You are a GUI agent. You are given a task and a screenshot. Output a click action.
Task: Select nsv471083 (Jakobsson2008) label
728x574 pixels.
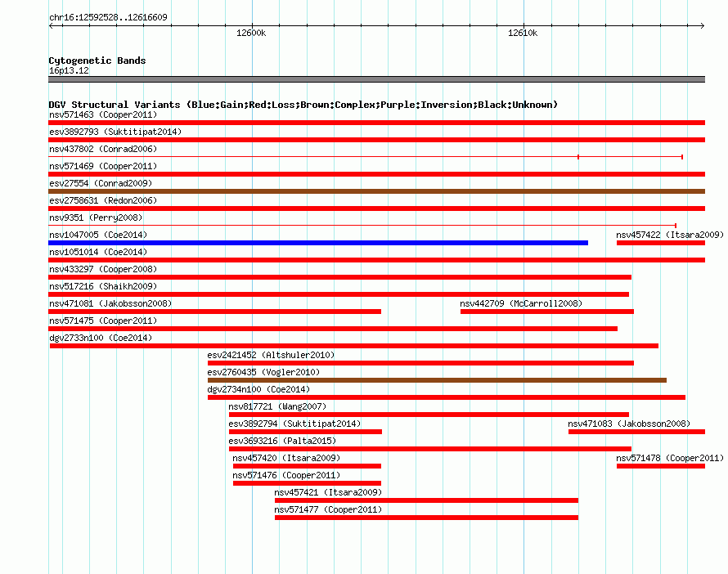pos(629,424)
